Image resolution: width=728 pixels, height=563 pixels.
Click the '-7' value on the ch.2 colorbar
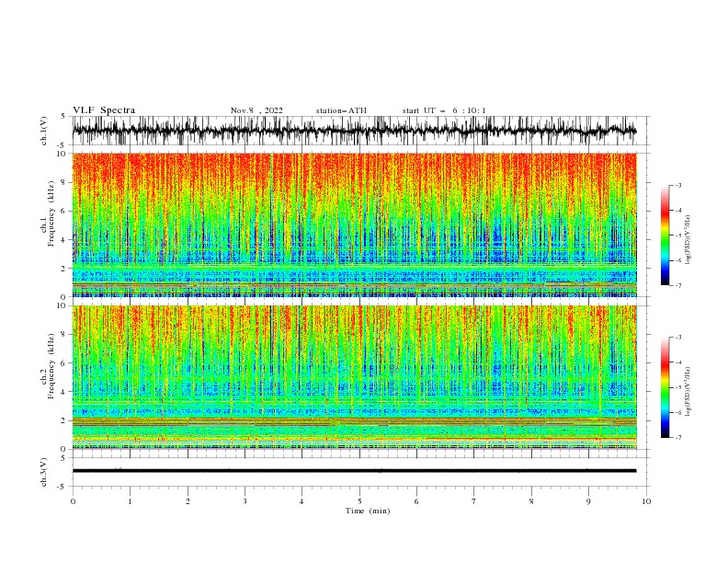[x=677, y=437]
